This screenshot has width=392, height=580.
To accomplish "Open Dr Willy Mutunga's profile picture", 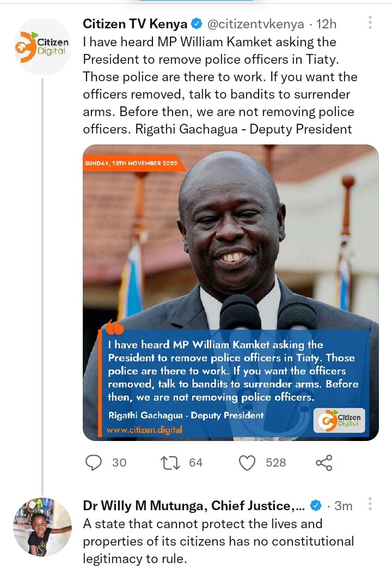I will (x=42, y=527).
